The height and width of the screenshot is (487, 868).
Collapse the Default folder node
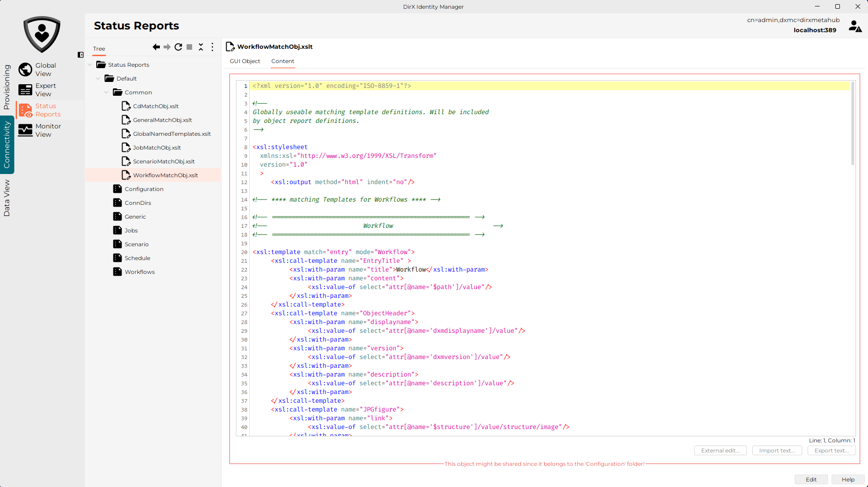click(x=98, y=79)
